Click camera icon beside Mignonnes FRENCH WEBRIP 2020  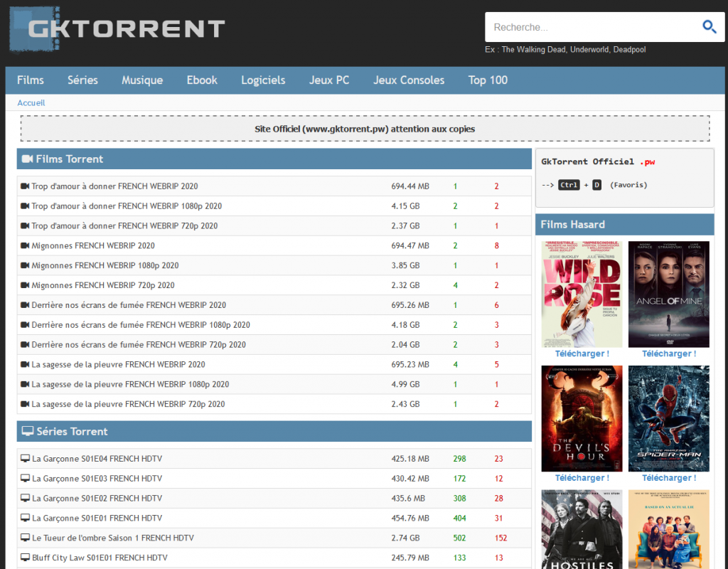tap(25, 245)
